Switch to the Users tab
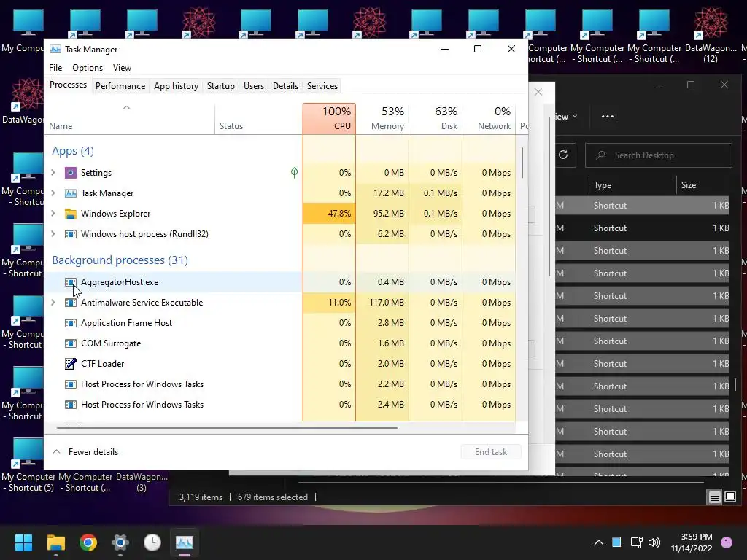This screenshot has height=560, width=747. [x=253, y=86]
